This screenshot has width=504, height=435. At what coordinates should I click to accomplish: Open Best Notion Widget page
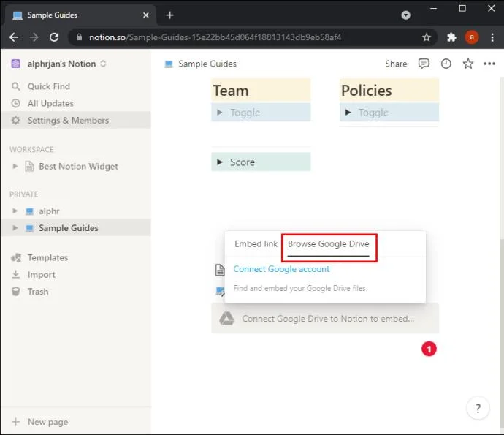[78, 167]
